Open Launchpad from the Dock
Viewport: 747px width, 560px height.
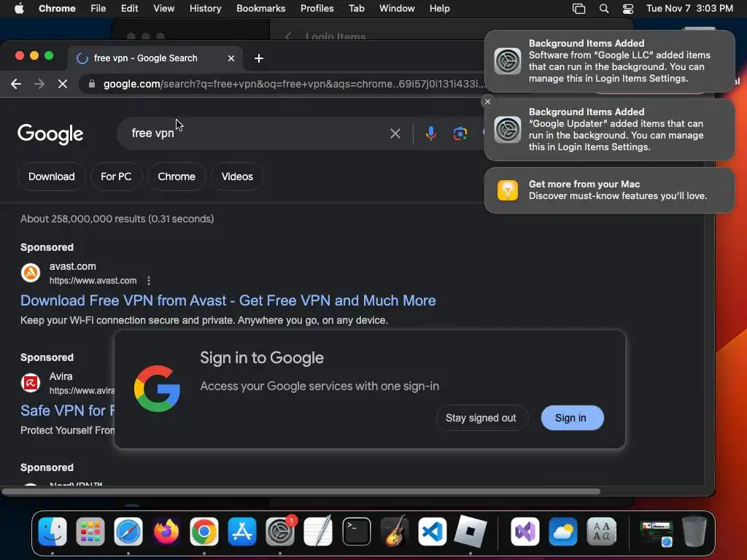pyautogui.click(x=90, y=532)
